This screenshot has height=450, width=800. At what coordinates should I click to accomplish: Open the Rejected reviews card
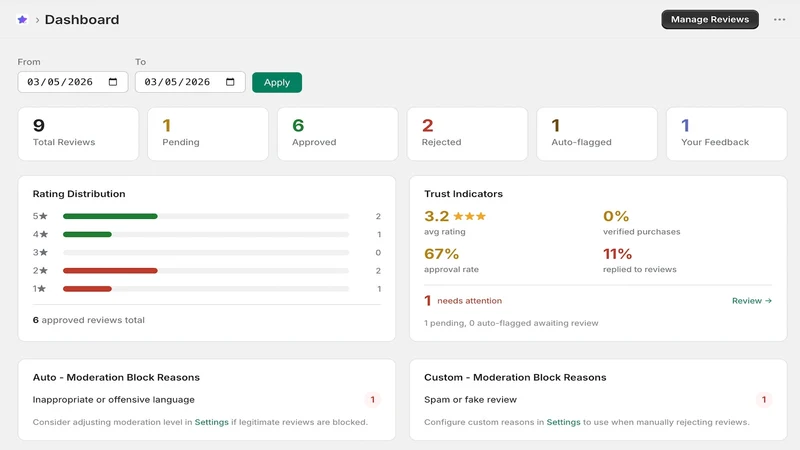[x=467, y=134]
